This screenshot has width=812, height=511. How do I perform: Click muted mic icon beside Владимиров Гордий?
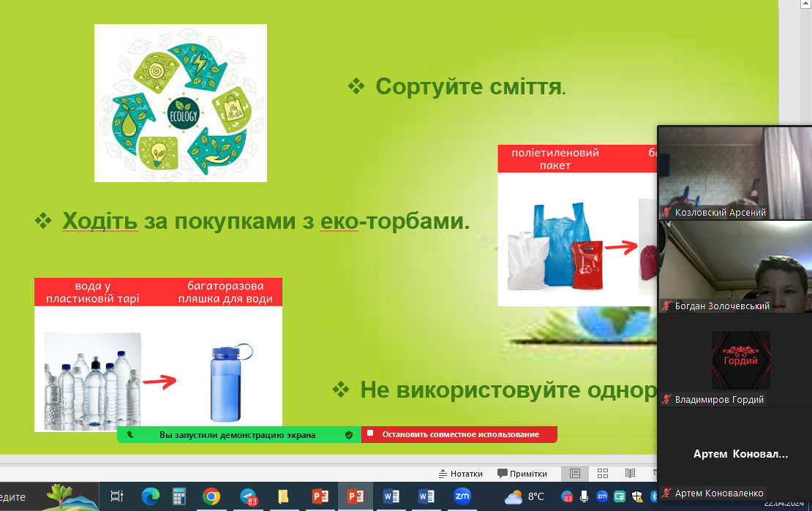click(667, 400)
